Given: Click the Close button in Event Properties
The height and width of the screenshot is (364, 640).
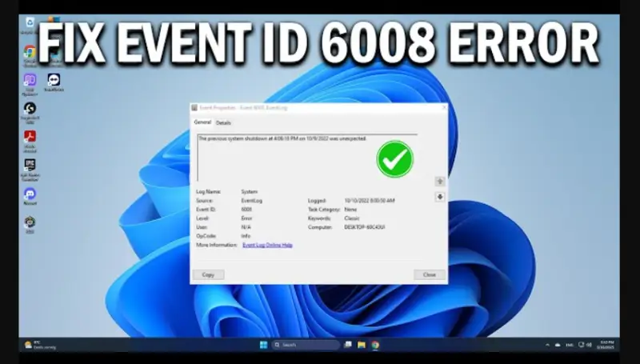Looking at the screenshot, I should point(430,274).
